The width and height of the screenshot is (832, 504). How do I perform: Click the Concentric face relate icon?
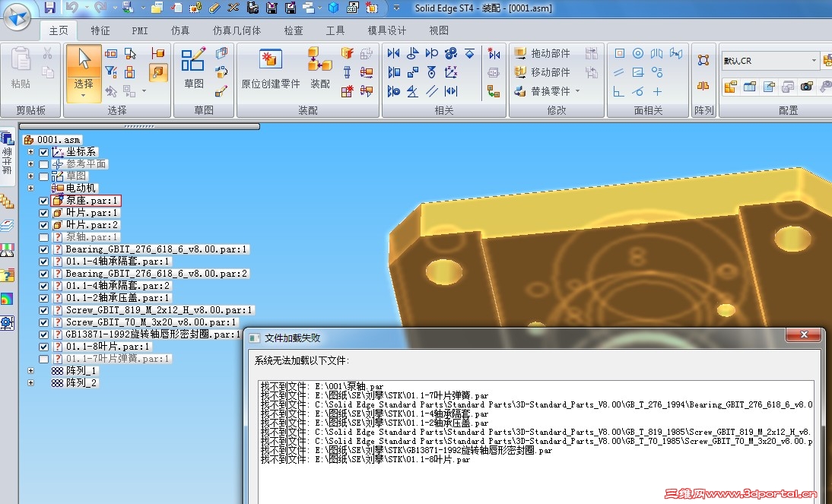(x=638, y=53)
